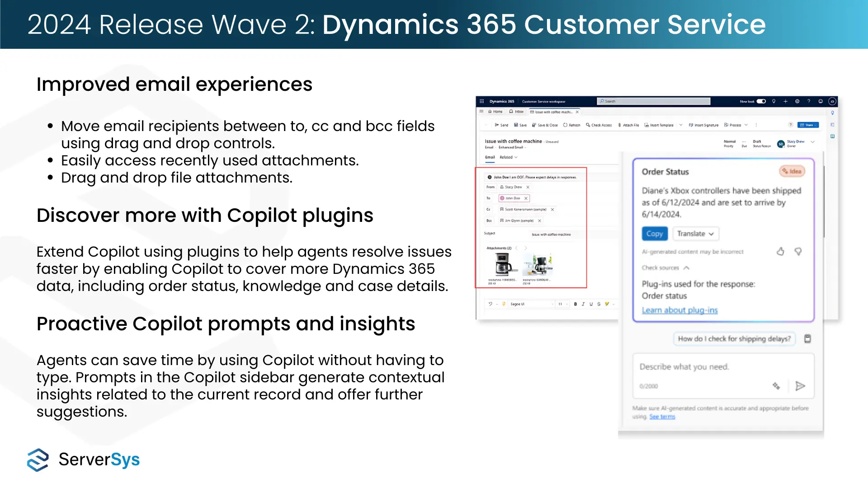This screenshot has height=488, width=868.
Task: Click the Dynamics 365 search box
Action: (654, 101)
